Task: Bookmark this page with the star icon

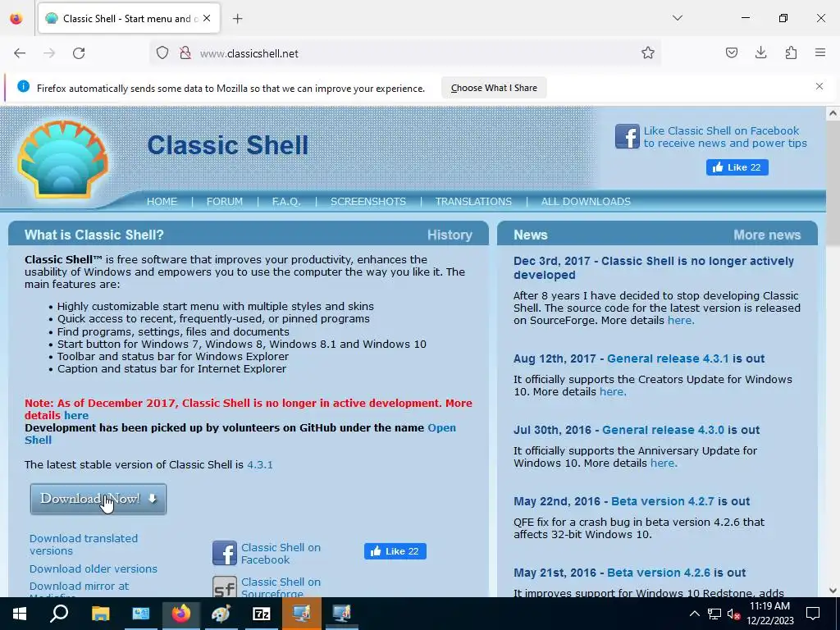Action: [648, 53]
